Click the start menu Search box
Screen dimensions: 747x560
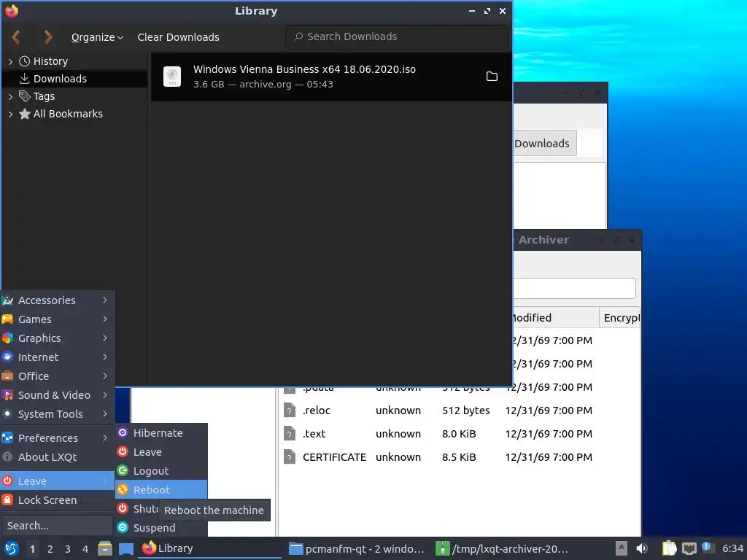tap(56, 526)
